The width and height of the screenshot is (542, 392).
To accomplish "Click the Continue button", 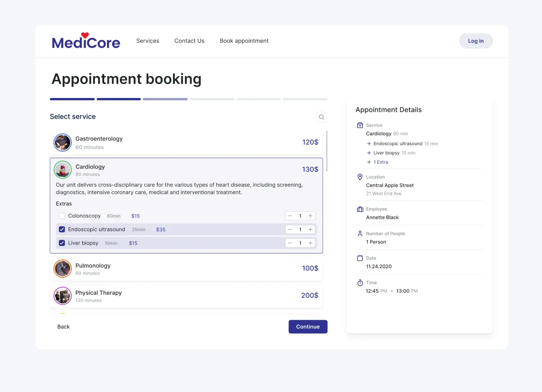I will [x=308, y=327].
